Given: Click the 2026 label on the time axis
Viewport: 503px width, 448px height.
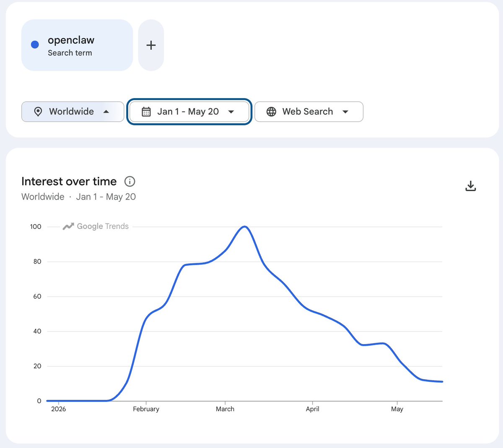Looking at the screenshot, I should pyautogui.click(x=59, y=409).
